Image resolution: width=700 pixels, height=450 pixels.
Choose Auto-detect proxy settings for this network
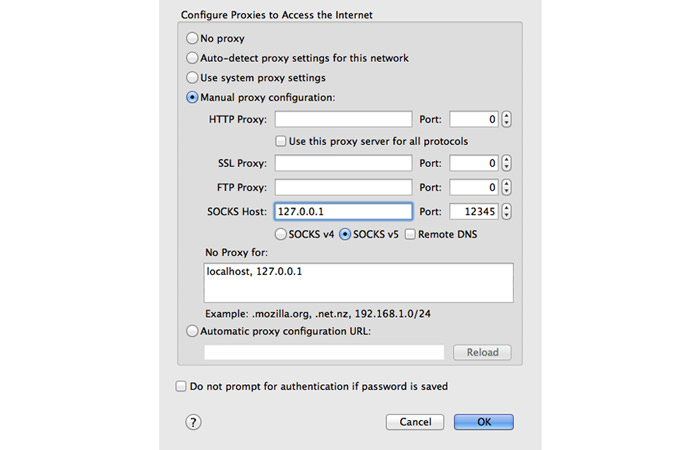(192, 58)
